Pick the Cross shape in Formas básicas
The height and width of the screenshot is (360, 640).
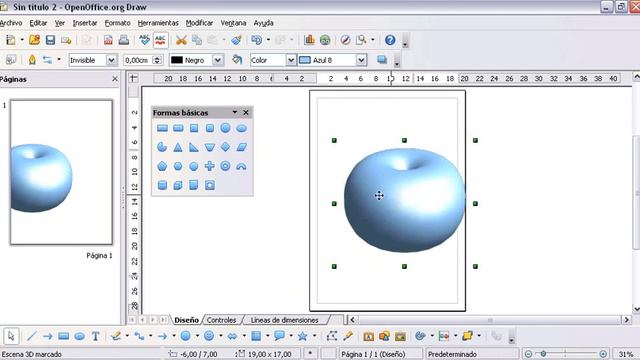point(209,166)
